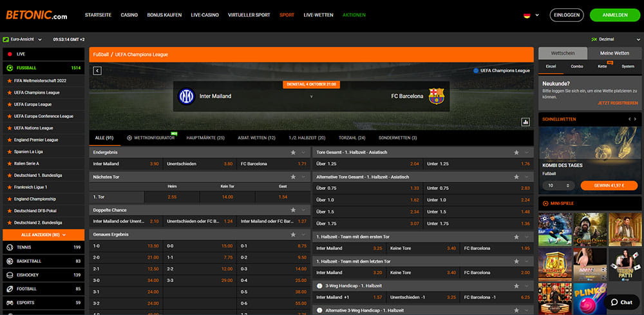Click info icon on 3-Weg Handicap - 1. Halbzeit
Screen dimensions: 644x315
point(319,285)
